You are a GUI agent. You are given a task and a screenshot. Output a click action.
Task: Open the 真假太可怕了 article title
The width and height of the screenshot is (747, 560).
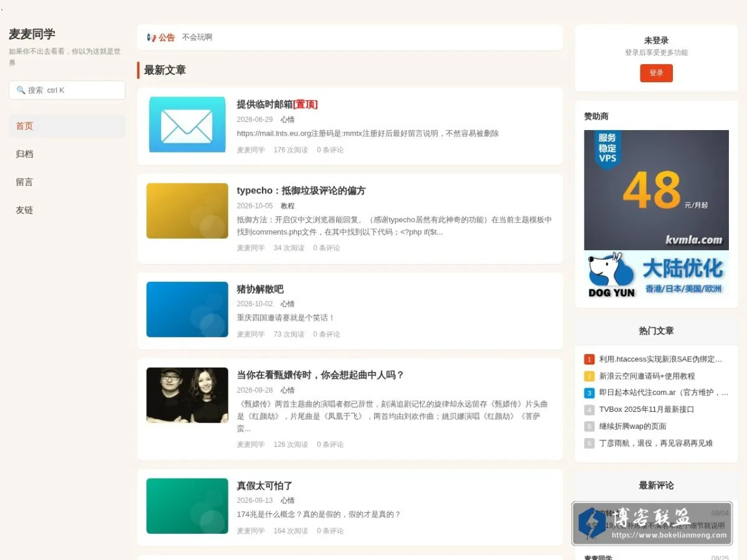click(265, 485)
